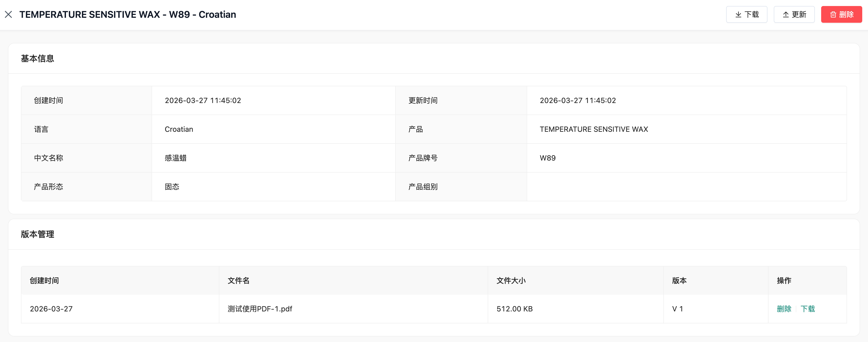Click the upload arrow icon in the 更新 button
The height and width of the screenshot is (342, 868).
(786, 14)
